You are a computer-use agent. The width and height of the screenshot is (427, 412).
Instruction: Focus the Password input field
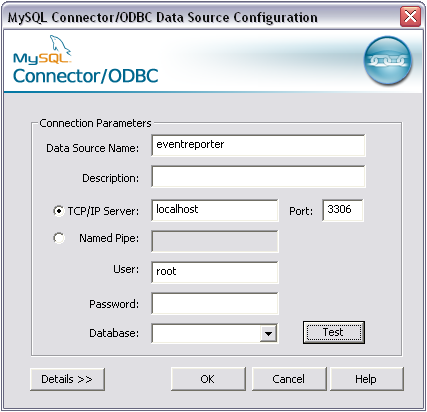pos(215,303)
